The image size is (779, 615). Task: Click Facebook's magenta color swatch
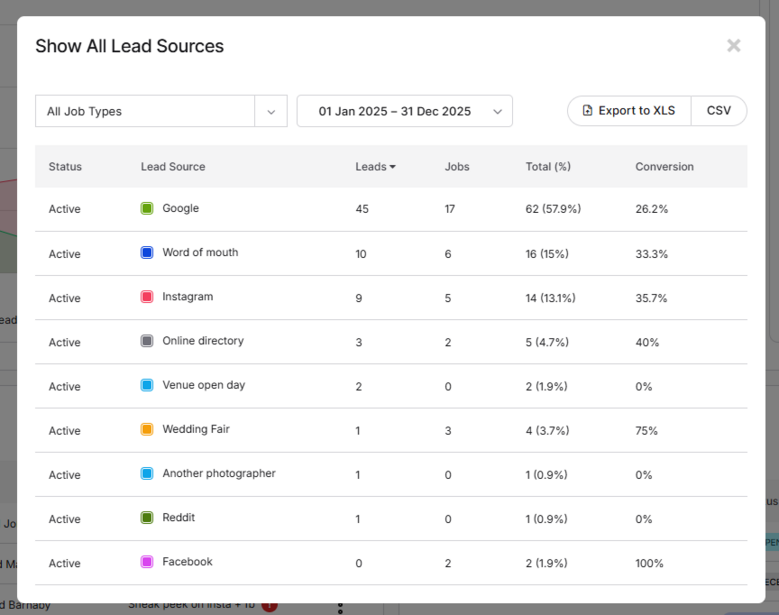pyautogui.click(x=147, y=562)
